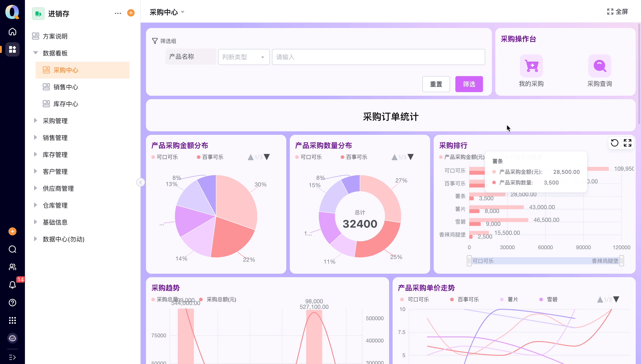Expand the 供应商管理 group
The height and width of the screenshot is (364, 641).
pyautogui.click(x=36, y=188)
